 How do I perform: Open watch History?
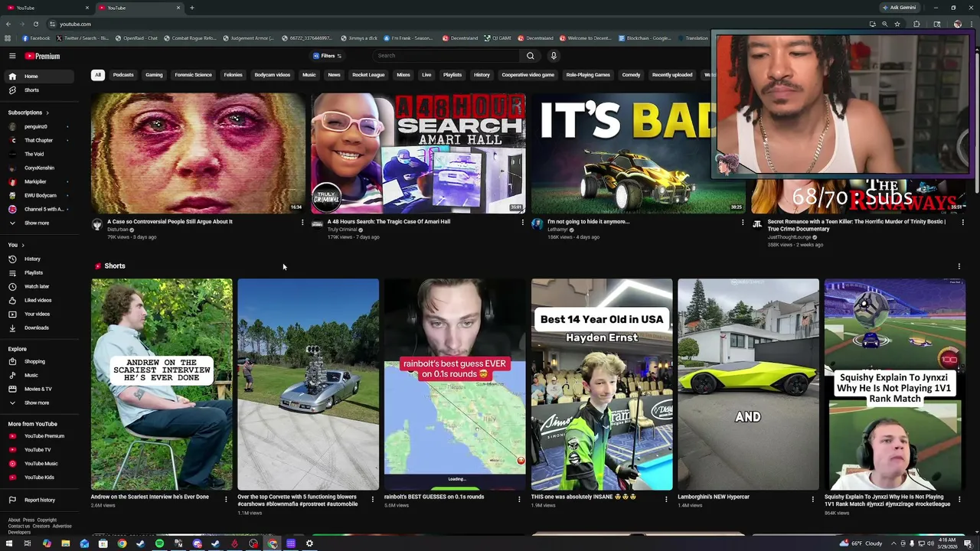point(38,259)
